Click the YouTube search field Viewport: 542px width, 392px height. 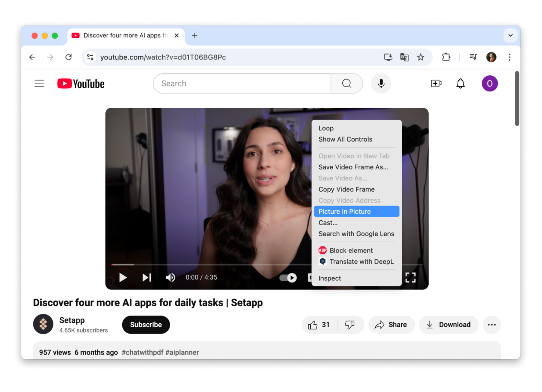pos(242,83)
